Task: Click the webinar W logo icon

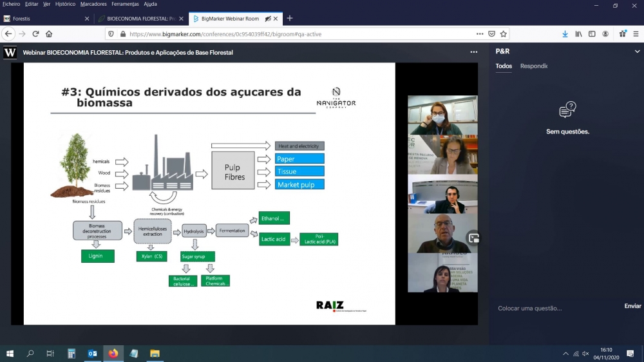Action: click(10, 53)
